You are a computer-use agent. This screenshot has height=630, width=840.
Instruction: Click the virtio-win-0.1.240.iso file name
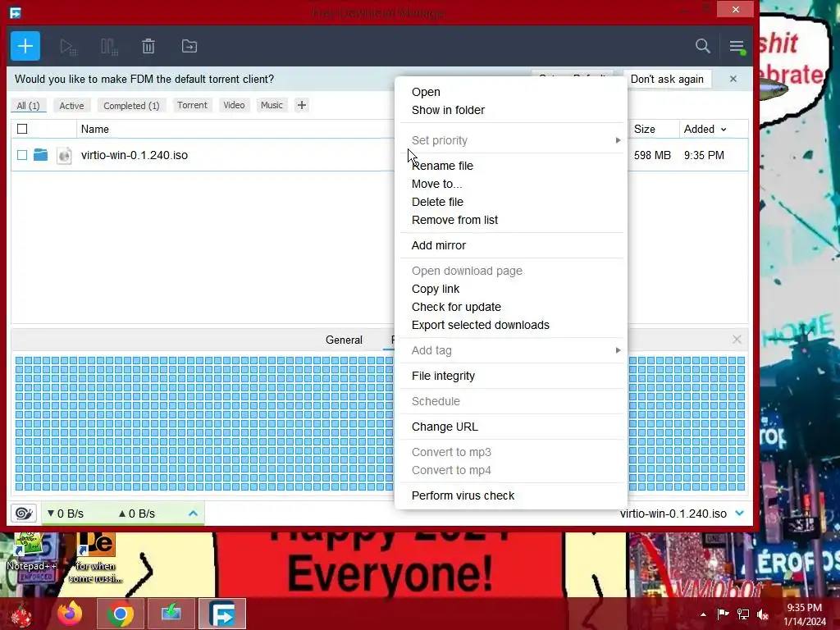click(x=135, y=155)
